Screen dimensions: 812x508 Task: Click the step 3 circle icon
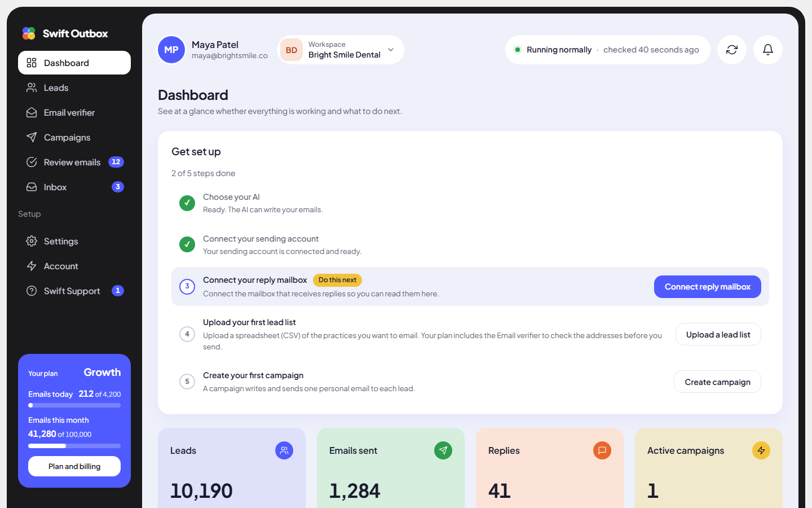coord(187,286)
